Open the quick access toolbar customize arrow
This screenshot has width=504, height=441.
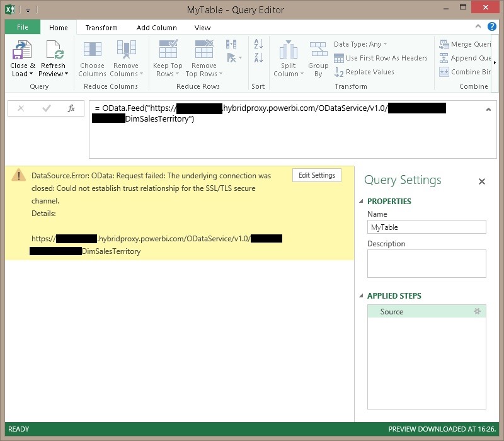(28, 10)
